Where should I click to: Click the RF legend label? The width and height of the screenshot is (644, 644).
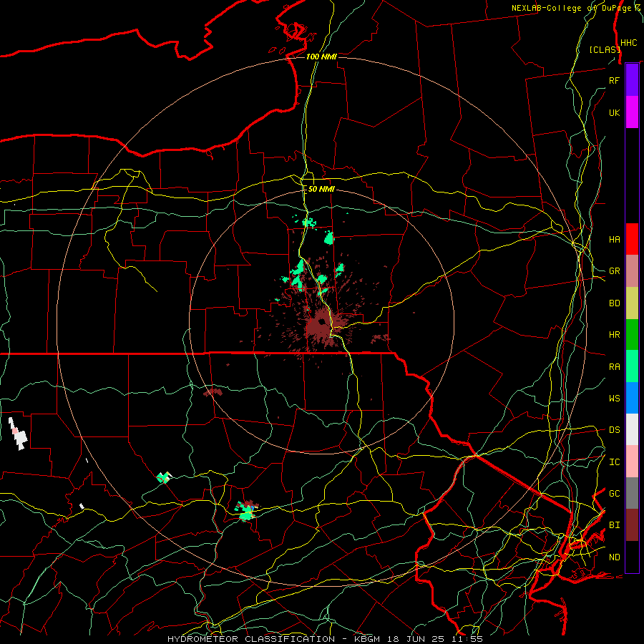tap(614, 80)
